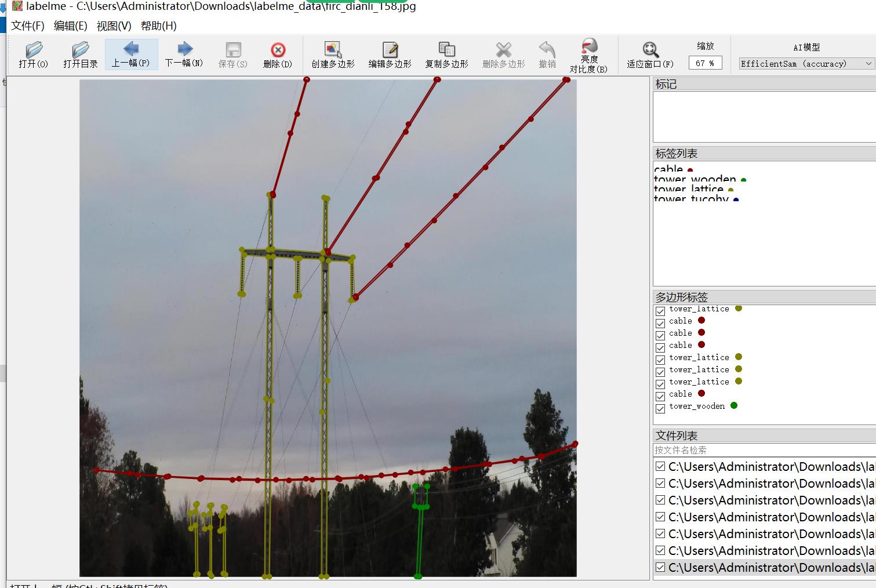
Task: Go to next image with right arrow
Action: pyautogui.click(x=184, y=49)
